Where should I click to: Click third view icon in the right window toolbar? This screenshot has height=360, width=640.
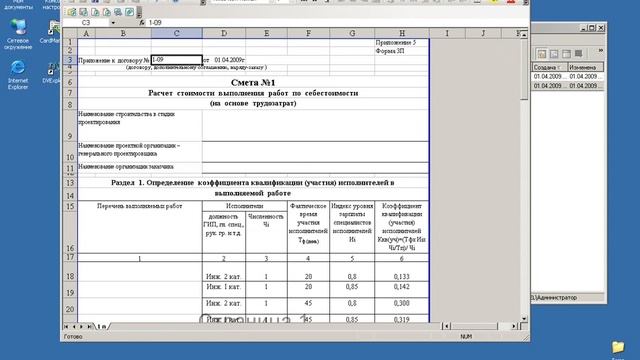pos(566,54)
